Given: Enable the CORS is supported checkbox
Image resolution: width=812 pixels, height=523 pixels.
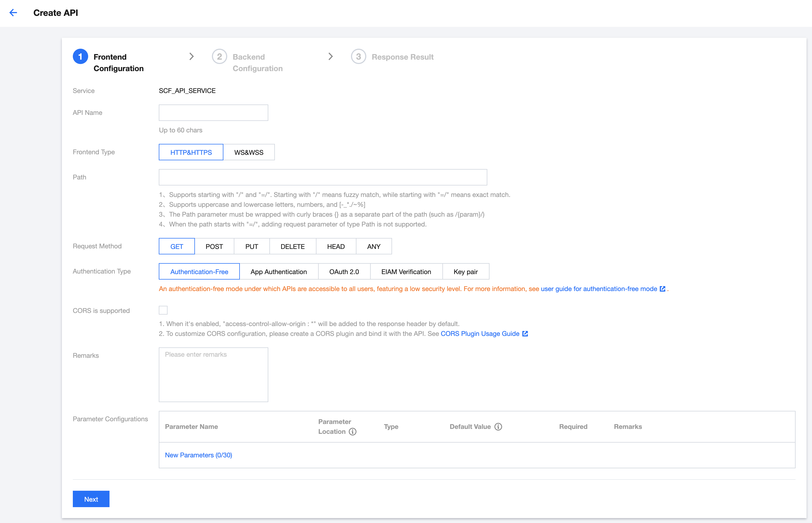Looking at the screenshot, I should click(x=163, y=310).
